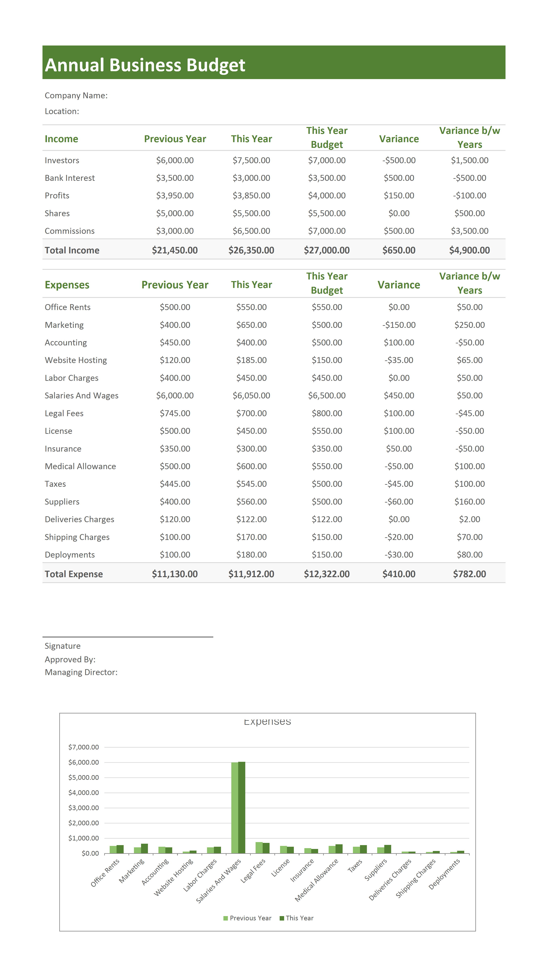The image size is (548, 980).
Task: Click Shipping Charges this year $170.00
Action: 251,537
